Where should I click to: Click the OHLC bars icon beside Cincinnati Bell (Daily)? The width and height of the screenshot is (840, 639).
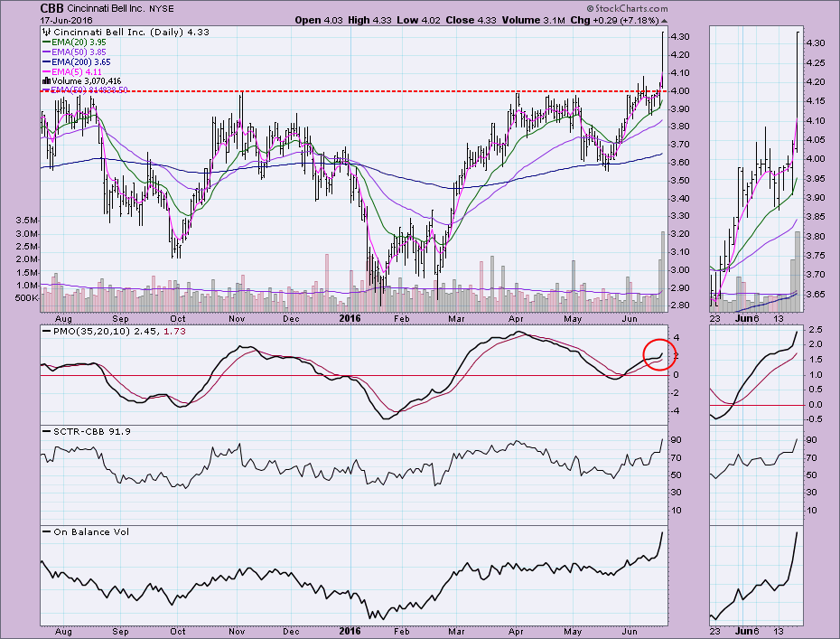point(45,31)
